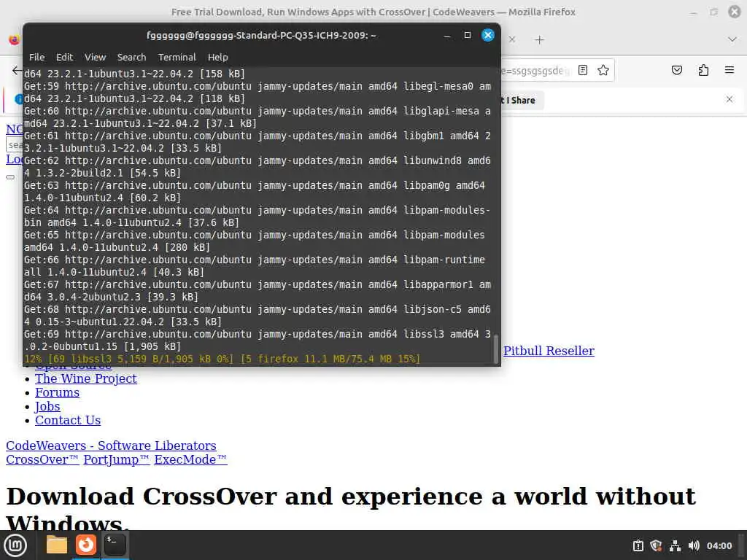
Task: Click Firefox back arrow button
Action: pyautogui.click(x=17, y=71)
